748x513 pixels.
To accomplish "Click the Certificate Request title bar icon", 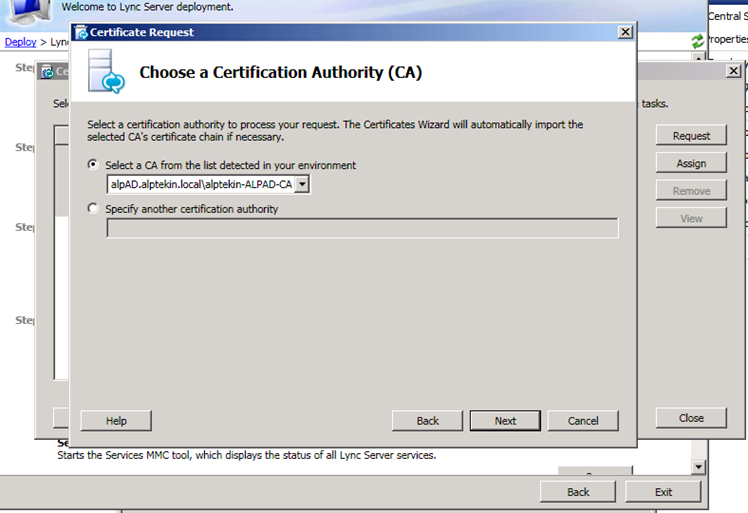I will coord(82,32).
